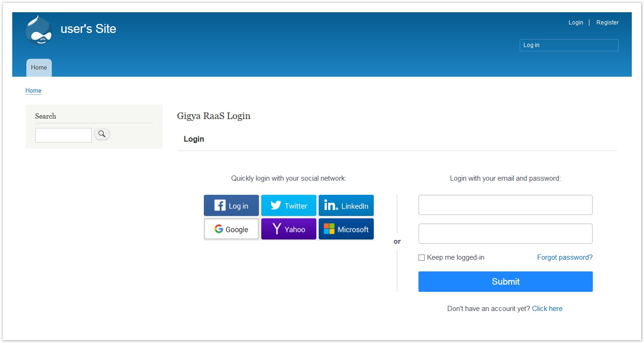Image resolution: width=644 pixels, height=343 pixels.
Task: Focus the first login input field
Action: (x=506, y=205)
